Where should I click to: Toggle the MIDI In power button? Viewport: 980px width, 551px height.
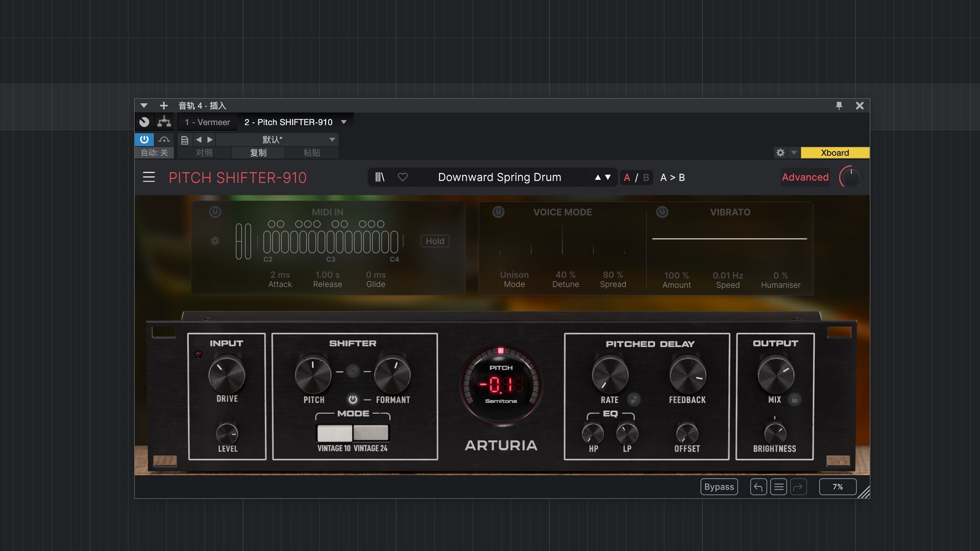pyautogui.click(x=215, y=212)
